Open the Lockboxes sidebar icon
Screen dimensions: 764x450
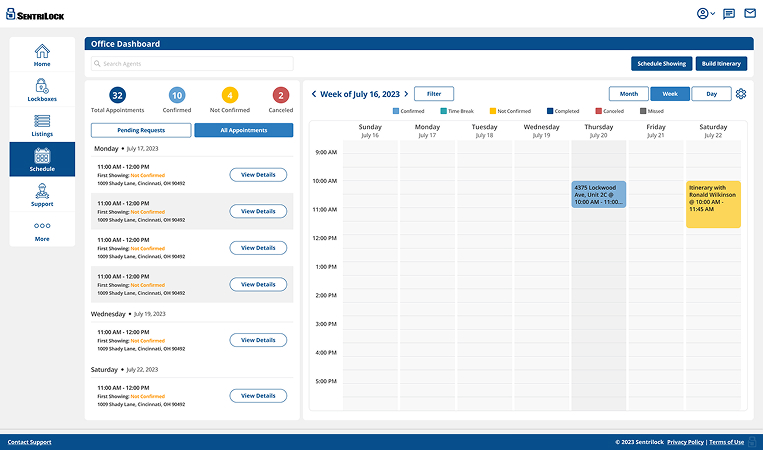[42, 90]
